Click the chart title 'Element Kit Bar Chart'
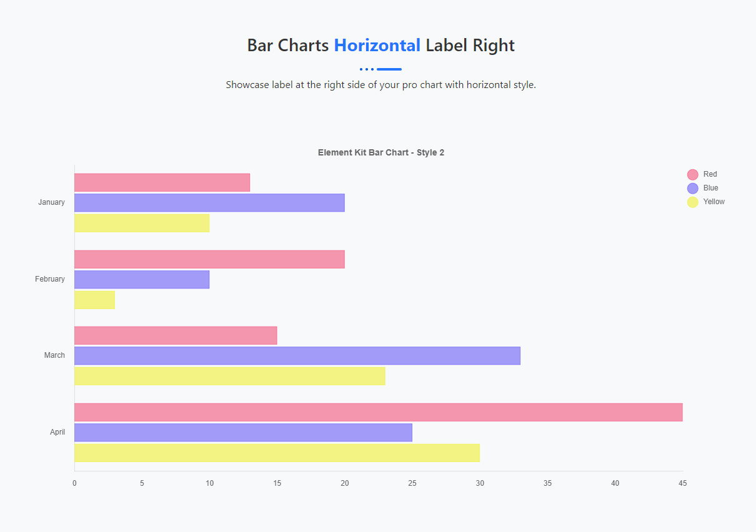 coord(380,152)
